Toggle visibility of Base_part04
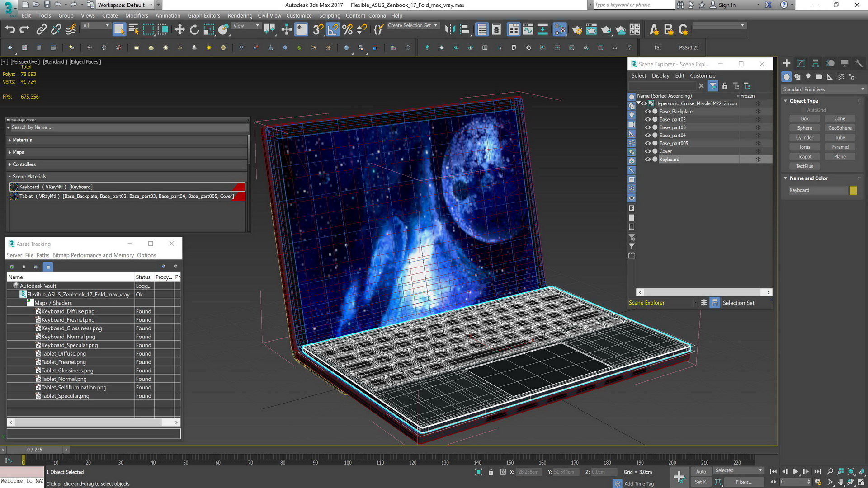 click(648, 136)
